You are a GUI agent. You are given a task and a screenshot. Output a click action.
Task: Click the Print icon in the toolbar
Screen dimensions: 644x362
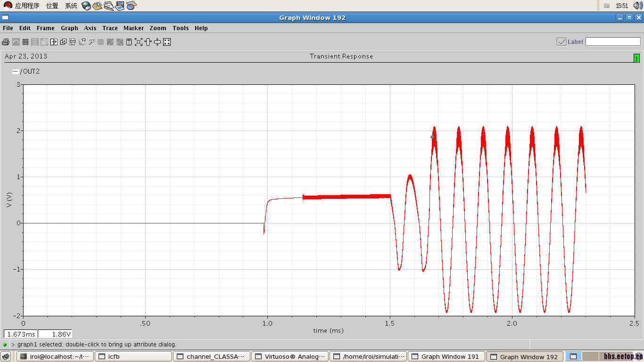pyautogui.click(x=6, y=42)
